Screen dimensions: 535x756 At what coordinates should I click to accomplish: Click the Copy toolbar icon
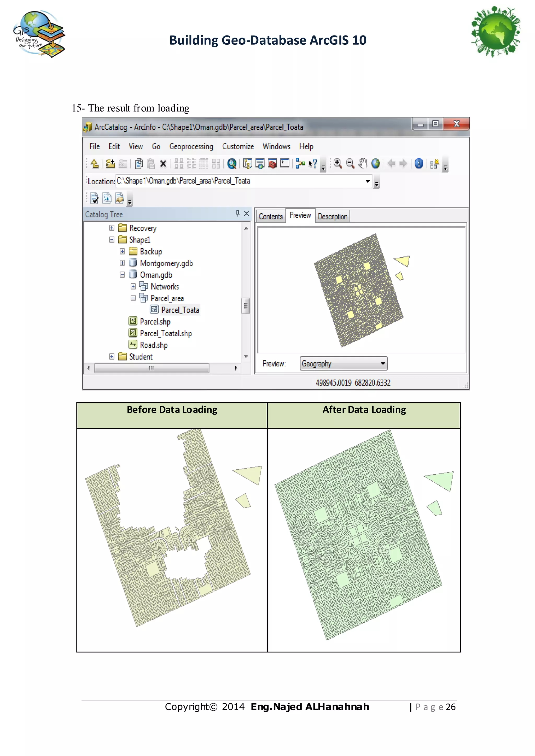coord(139,163)
